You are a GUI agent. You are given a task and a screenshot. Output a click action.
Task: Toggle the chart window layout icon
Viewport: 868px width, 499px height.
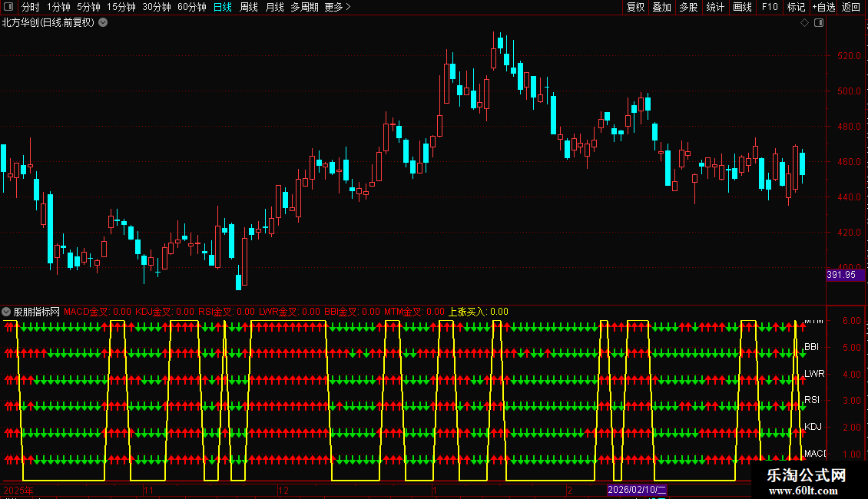819,23
